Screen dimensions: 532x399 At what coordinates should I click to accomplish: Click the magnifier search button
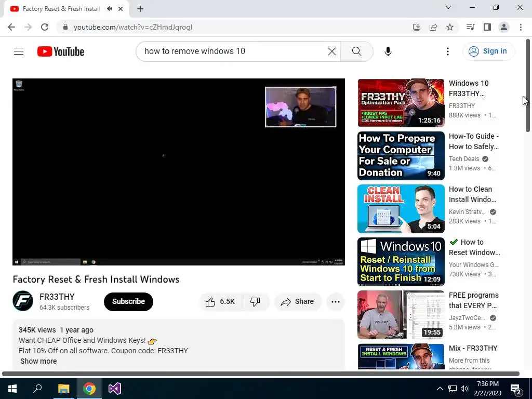pyautogui.click(x=356, y=51)
